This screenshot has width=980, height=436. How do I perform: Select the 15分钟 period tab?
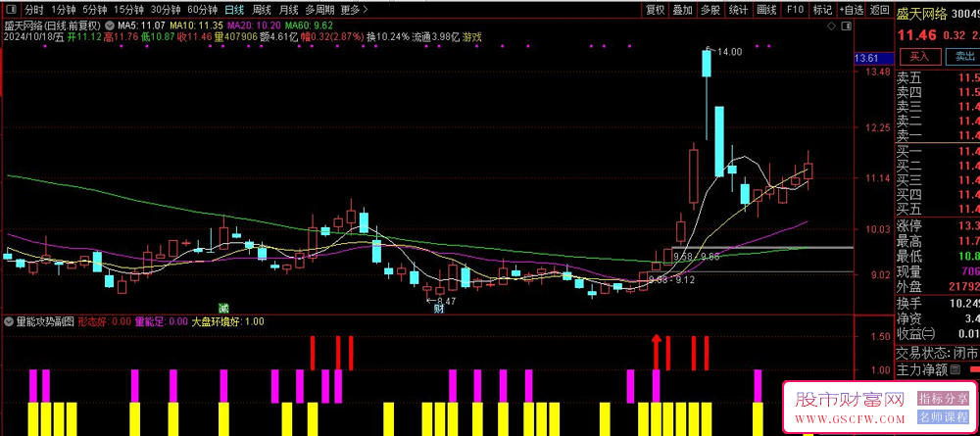pos(128,10)
